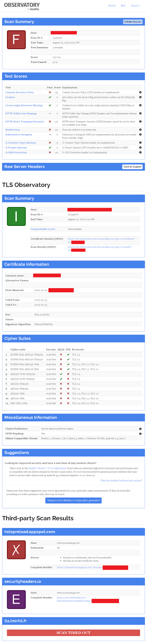The image size is (147, 644).
Task: Select the DES-CBC3-SHA cipher suite text
Action: [18, 403]
